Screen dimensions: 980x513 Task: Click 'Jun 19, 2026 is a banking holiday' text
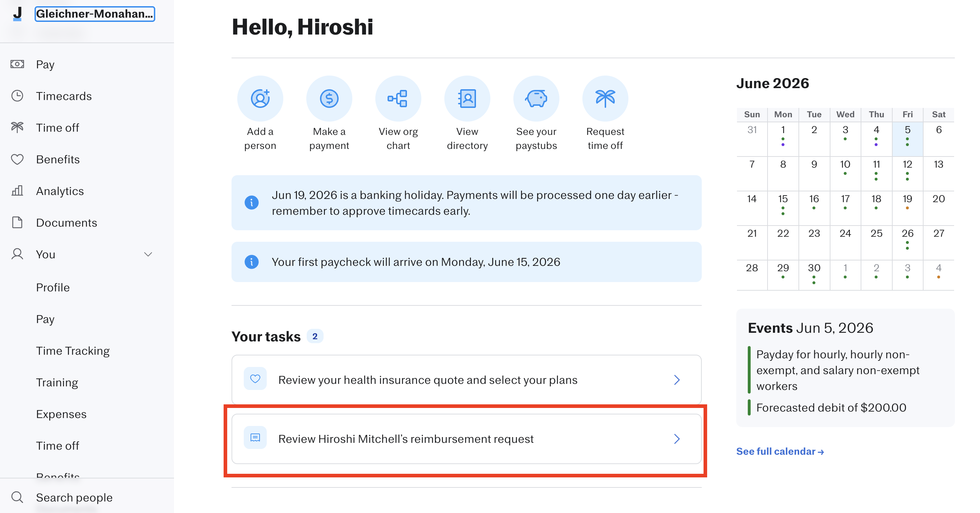pos(475,203)
